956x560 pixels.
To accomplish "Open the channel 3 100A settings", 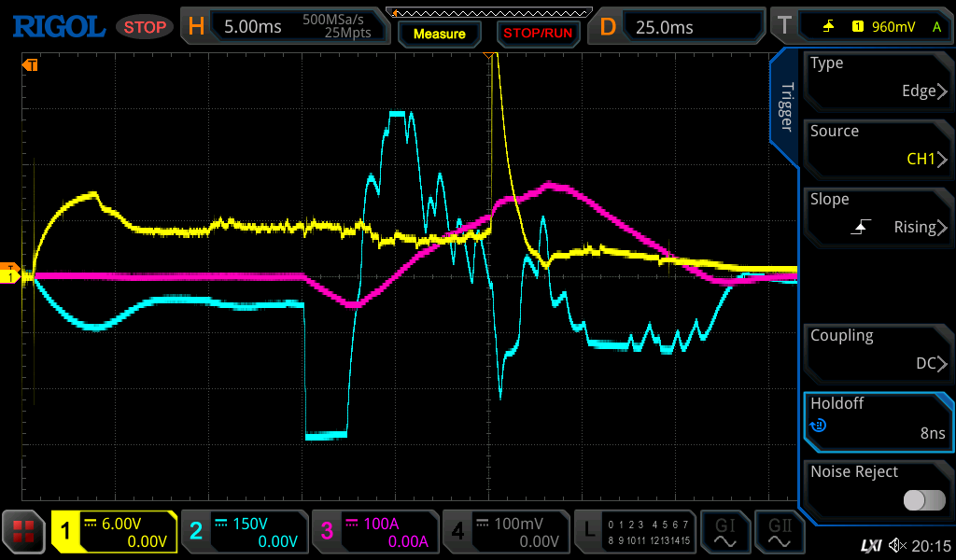I will click(x=374, y=532).
